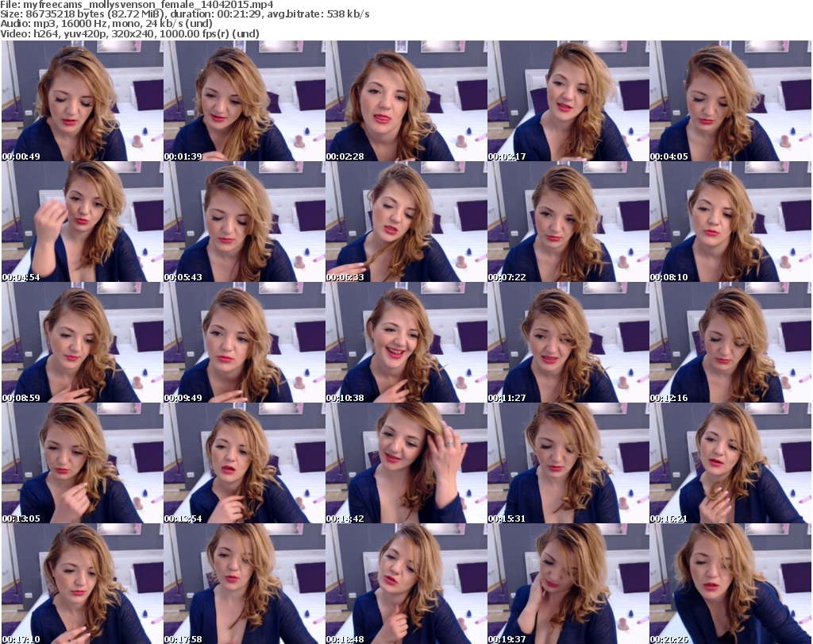This screenshot has height=644, width=813.
Task: Click the thumbnail at timestamp 00:02:28
Action: (x=406, y=101)
